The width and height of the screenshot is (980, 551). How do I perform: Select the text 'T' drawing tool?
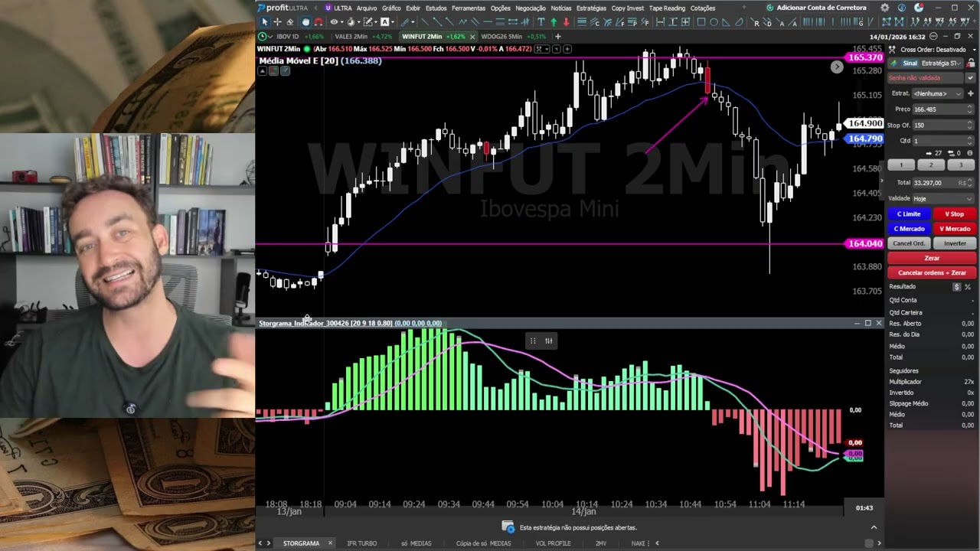541,21
